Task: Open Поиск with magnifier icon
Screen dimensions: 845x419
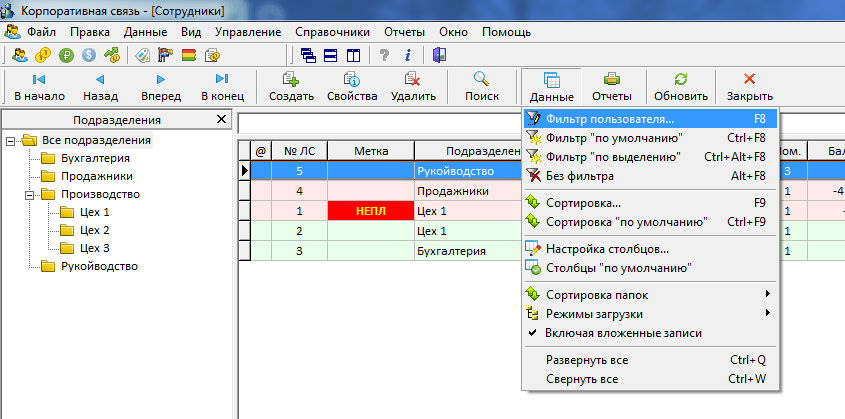Action: [482, 87]
